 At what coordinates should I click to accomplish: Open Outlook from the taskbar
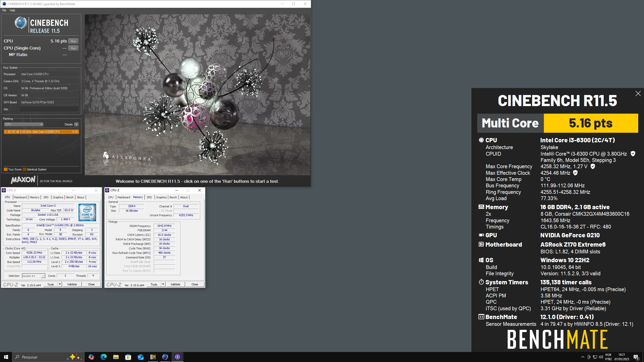coord(140,357)
